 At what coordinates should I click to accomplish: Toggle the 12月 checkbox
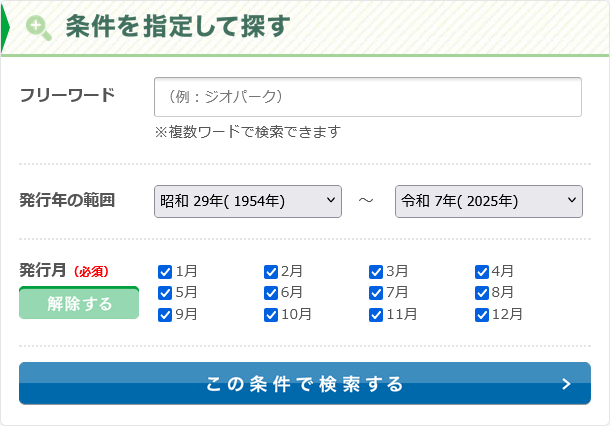pyautogui.click(x=482, y=315)
